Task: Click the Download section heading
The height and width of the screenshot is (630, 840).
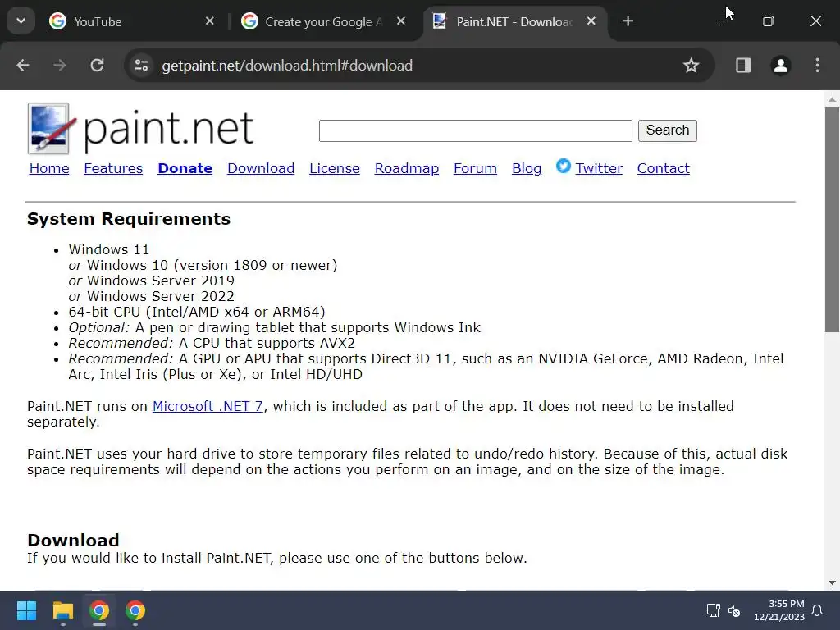Action: pos(73,540)
